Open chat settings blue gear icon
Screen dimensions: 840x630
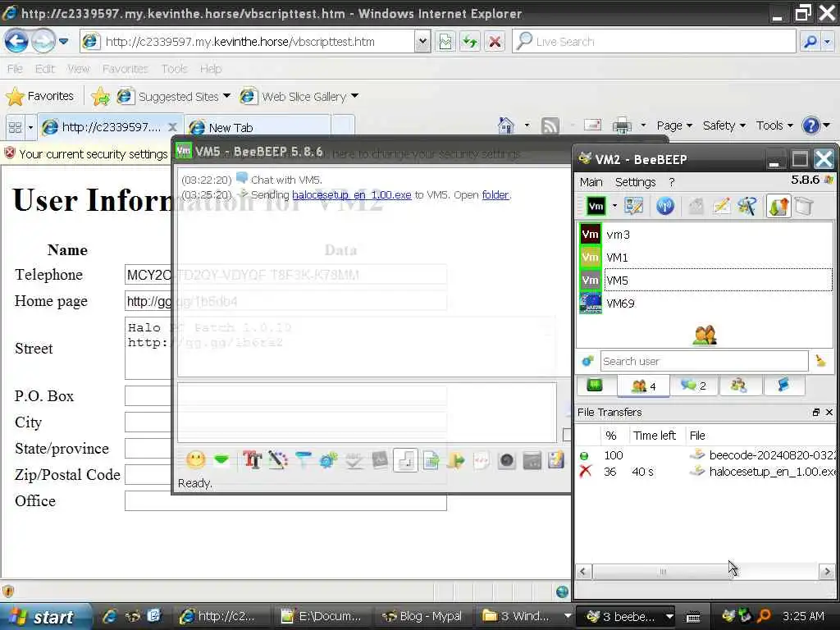click(328, 459)
